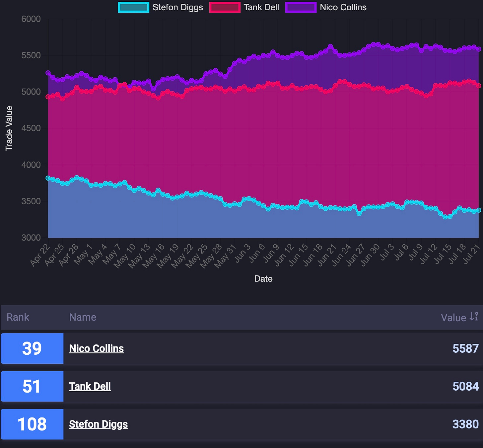Image resolution: width=483 pixels, height=448 pixels.
Task: Click the 6000 y-axis tick label
Action: [x=31, y=19]
